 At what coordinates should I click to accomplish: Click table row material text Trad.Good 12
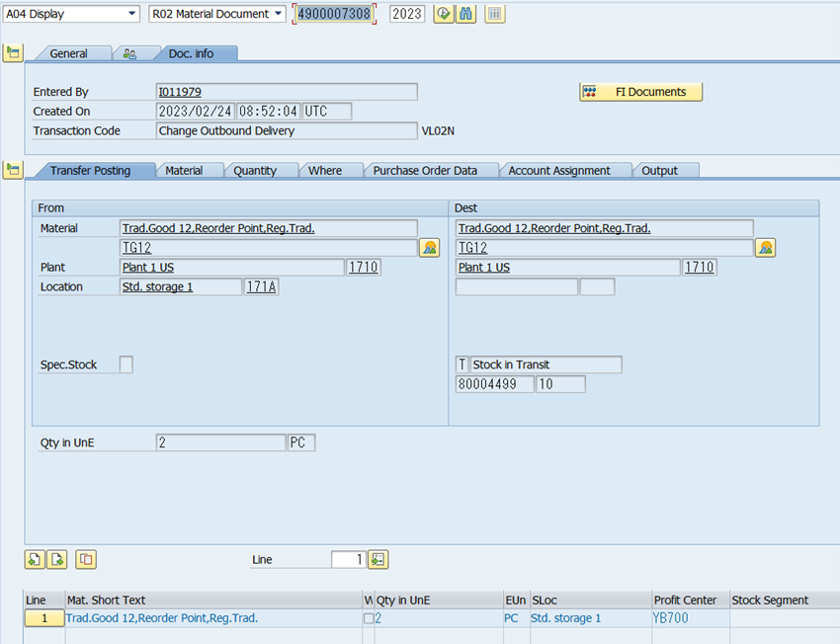tap(213, 618)
